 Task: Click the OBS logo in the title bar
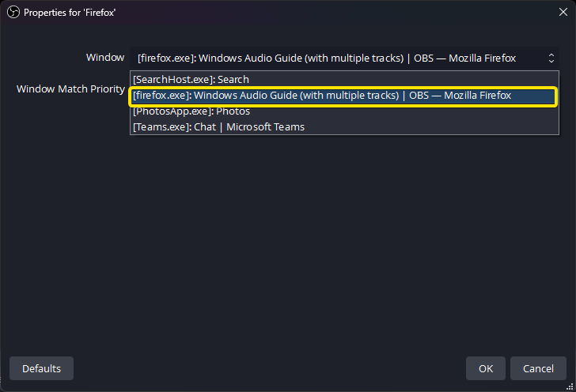[12, 13]
